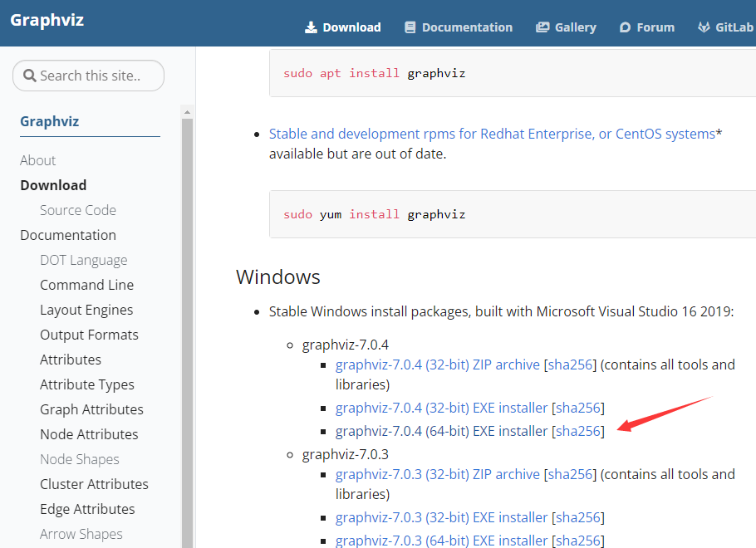This screenshot has width=756, height=548.
Task: Open Attributes in the sidebar
Action: coord(71,360)
